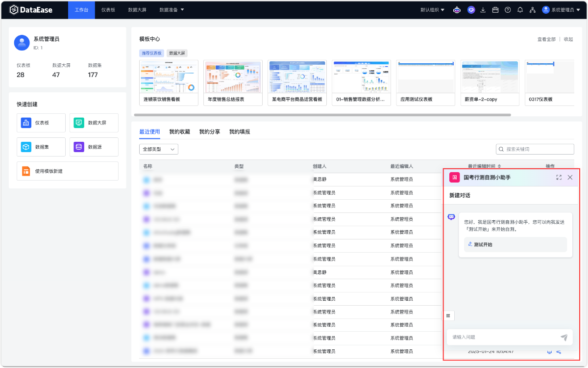Image resolution: width=588 pixels, height=368 pixels.
Task: Click the share icon in last table row
Action: (559, 351)
